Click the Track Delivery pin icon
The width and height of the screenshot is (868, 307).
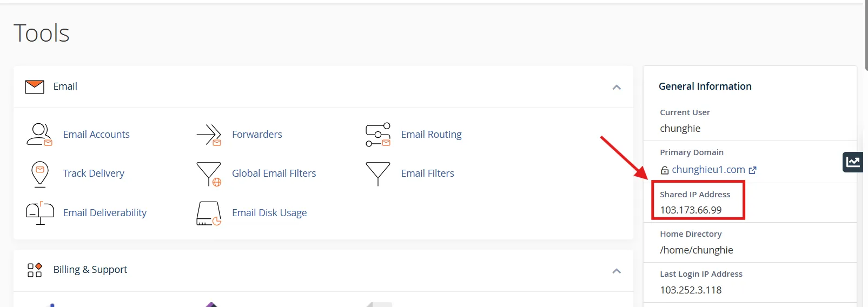point(39,173)
